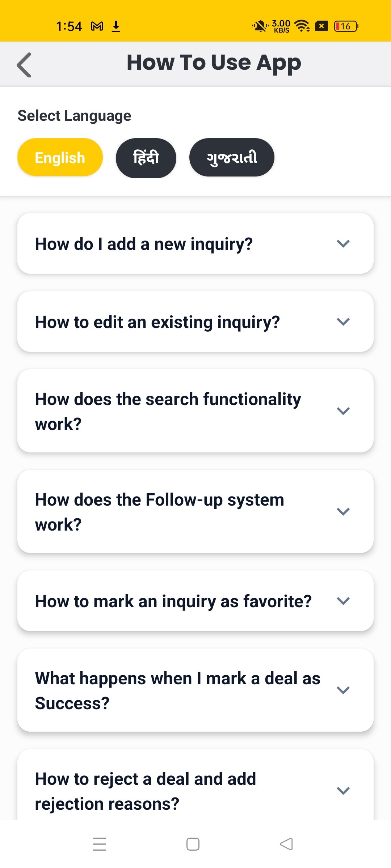The image size is (391, 868).
Task: Tap the muted notifications icon in status bar
Action: (259, 26)
